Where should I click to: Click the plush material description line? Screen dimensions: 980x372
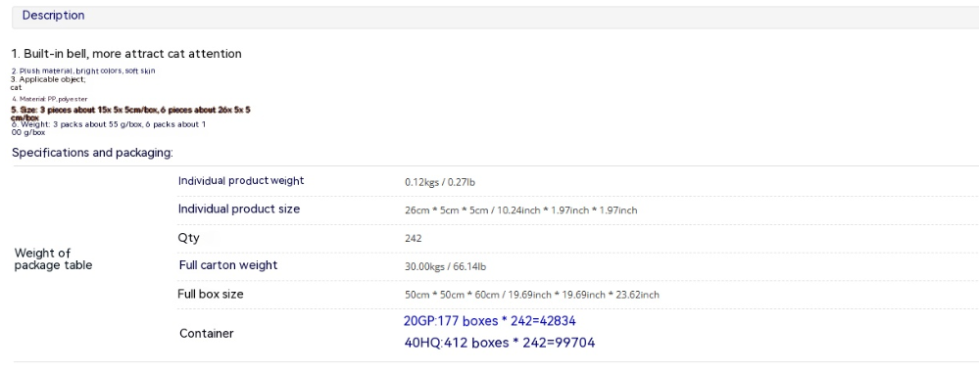pyautogui.click(x=83, y=71)
